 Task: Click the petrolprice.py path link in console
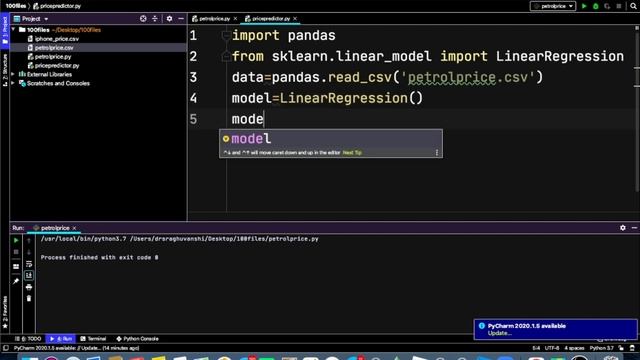224,239
